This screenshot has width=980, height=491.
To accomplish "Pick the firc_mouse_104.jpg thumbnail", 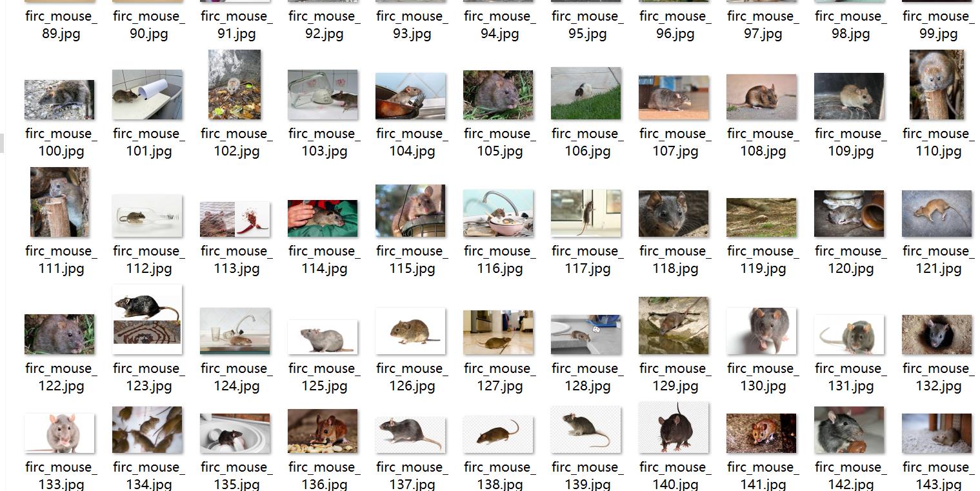I will coord(410,96).
